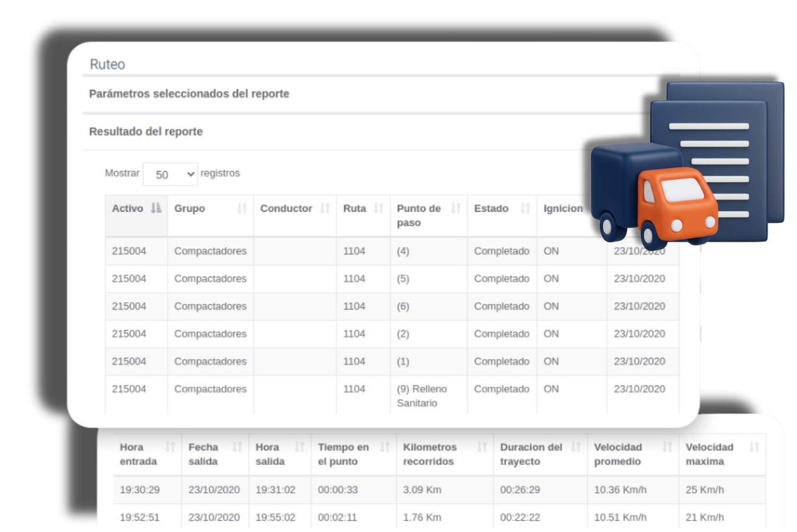Sort the Fecha salida column
Image resolution: width=797 pixels, height=532 pixels.
(x=237, y=447)
